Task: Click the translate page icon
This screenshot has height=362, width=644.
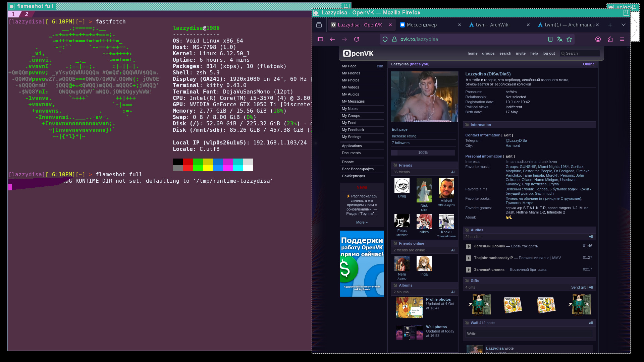Action: pyautogui.click(x=560, y=39)
